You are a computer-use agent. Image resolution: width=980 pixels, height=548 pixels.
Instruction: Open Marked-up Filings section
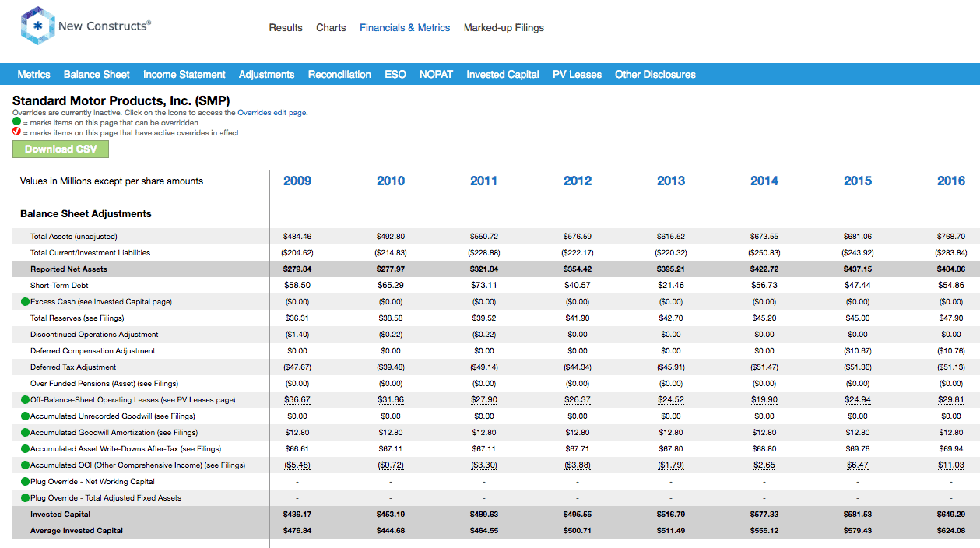(x=504, y=28)
